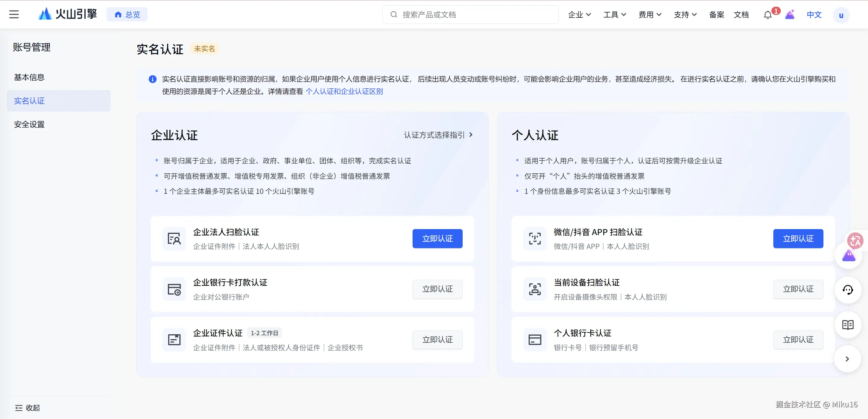Open the 个人认证和企业认证区别 link
The height and width of the screenshot is (419, 868).
click(x=344, y=91)
